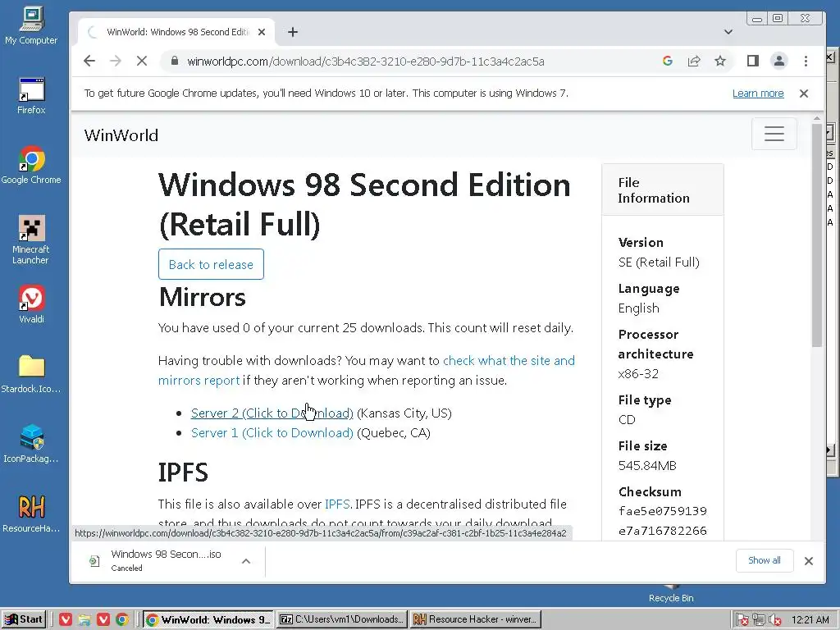The width and height of the screenshot is (840, 630).
Task: Open the ResourceHacker desktop icon
Action: click(x=31, y=514)
